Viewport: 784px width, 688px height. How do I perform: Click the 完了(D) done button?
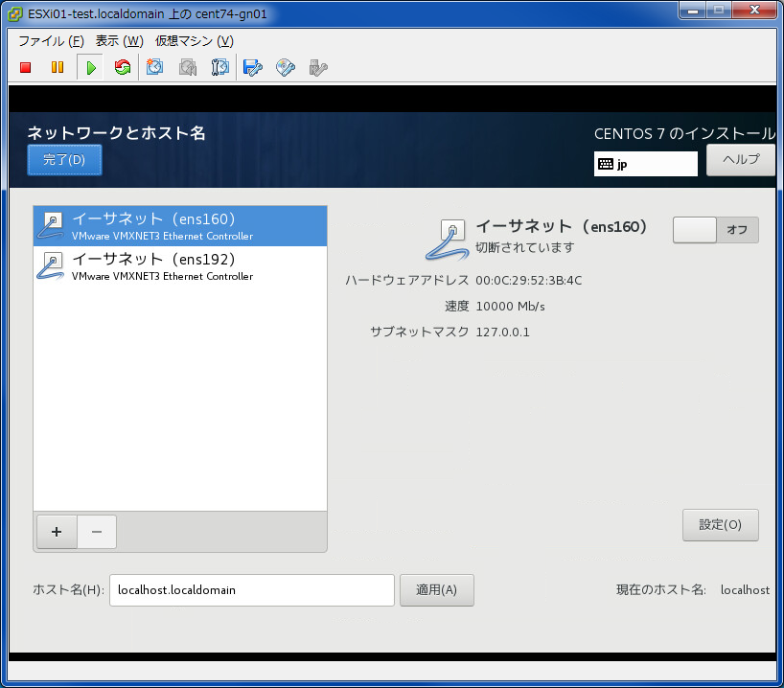pyautogui.click(x=64, y=160)
